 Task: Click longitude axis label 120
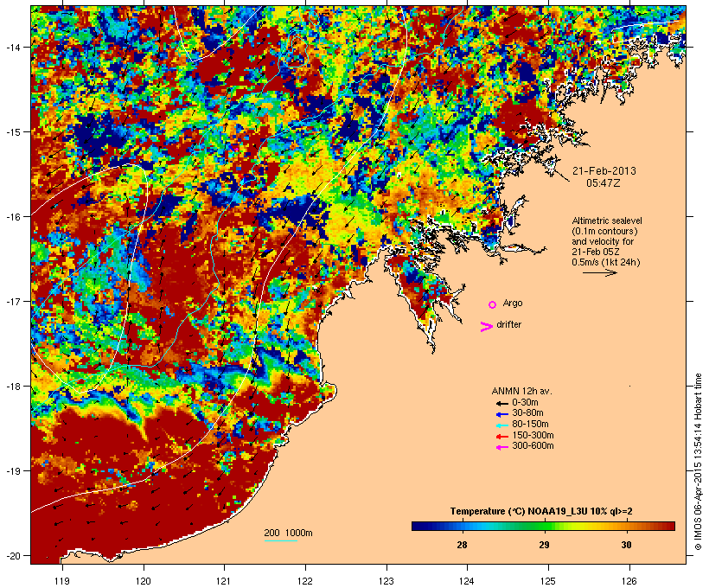pyautogui.click(x=144, y=581)
